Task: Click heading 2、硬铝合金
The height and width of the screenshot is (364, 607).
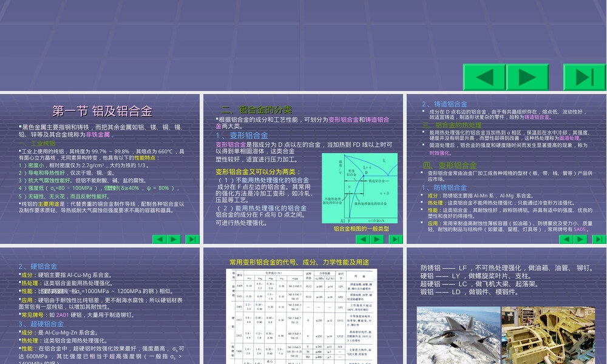Action: pyautogui.click(x=38, y=266)
